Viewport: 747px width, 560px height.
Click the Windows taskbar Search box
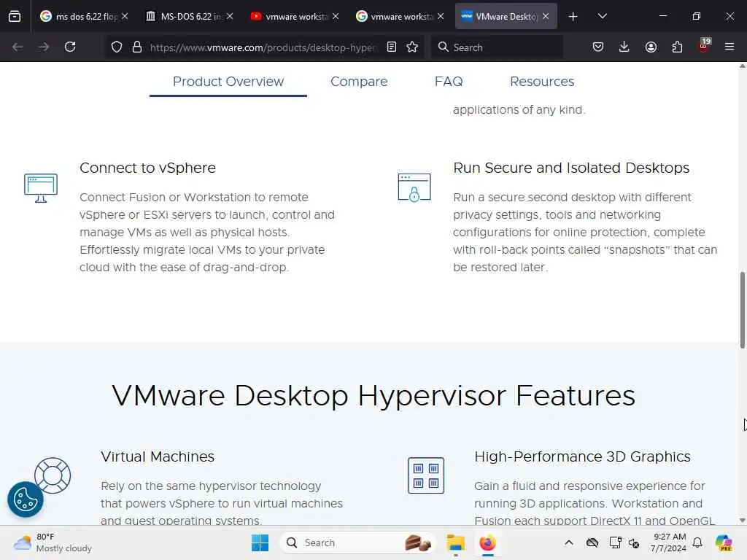357,542
